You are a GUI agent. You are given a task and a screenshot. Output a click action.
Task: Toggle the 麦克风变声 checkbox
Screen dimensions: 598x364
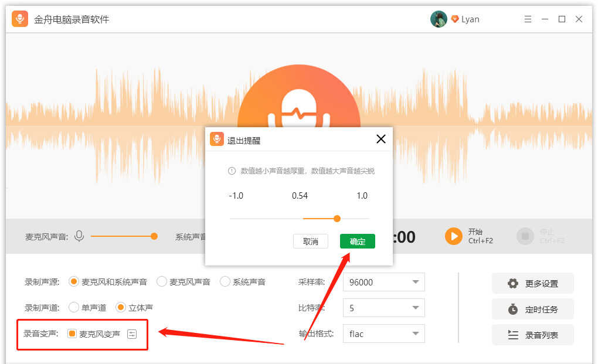click(72, 334)
